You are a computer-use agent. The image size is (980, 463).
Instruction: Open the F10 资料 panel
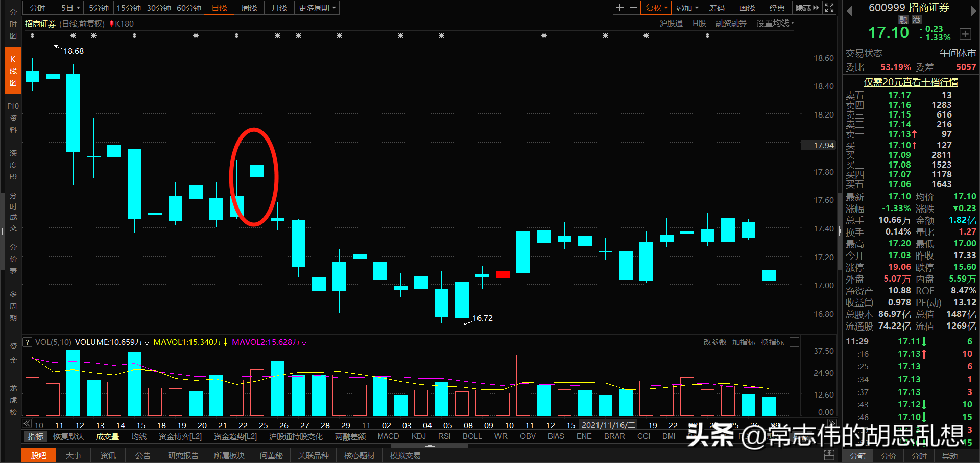tap(12, 118)
